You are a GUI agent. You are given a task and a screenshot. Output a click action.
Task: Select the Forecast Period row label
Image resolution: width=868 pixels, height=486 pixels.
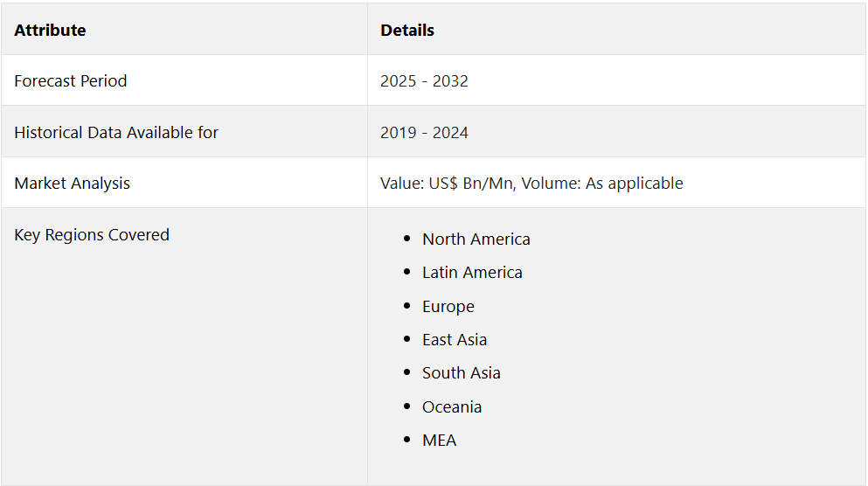point(71,80)
